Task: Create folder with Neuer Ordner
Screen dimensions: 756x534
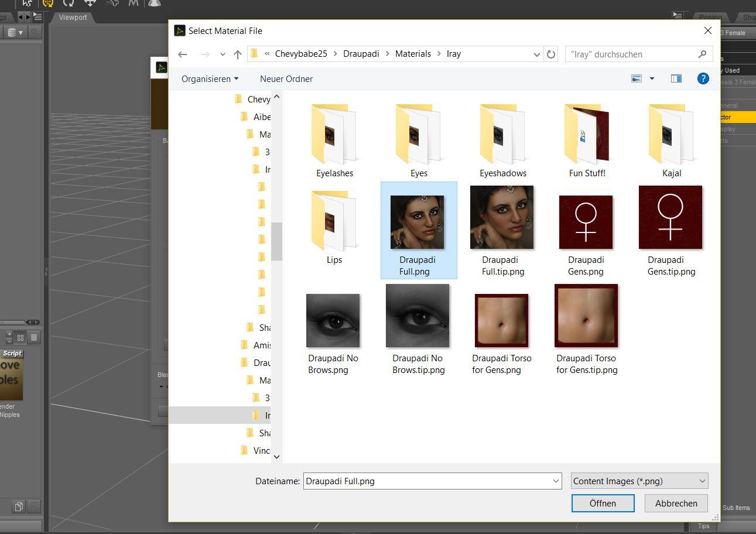Action: point(286,78)
